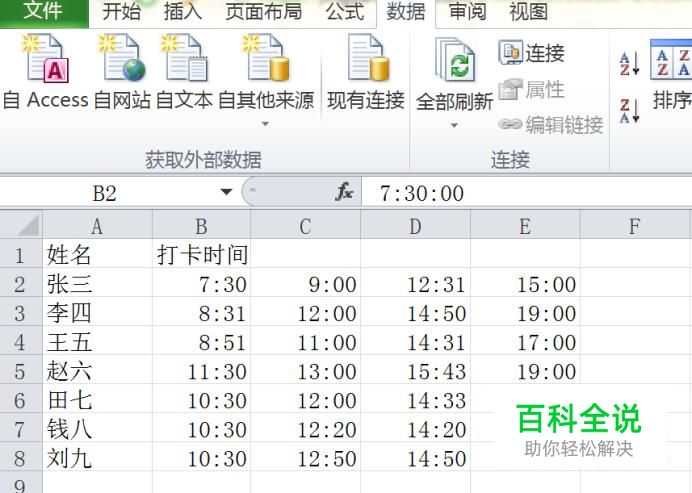Click cell with time 15:43

click(415, 371)
